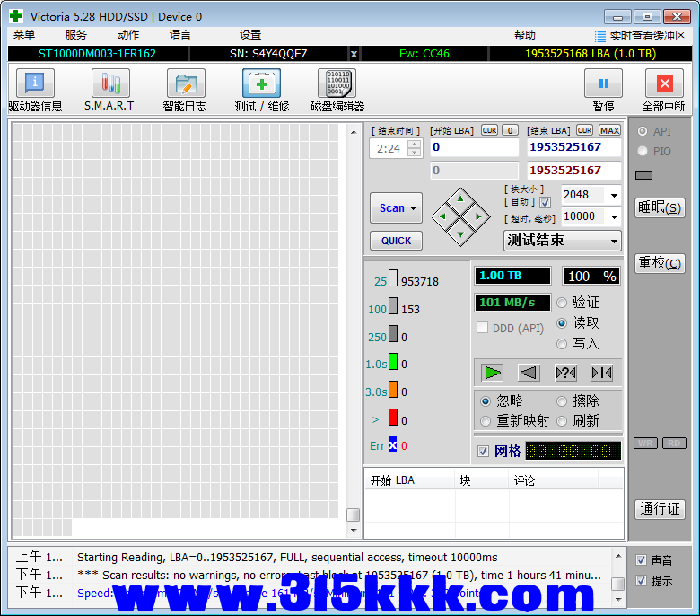
Task: Select the 重新映射 remap radio button
Action: [x=486, y=420]
